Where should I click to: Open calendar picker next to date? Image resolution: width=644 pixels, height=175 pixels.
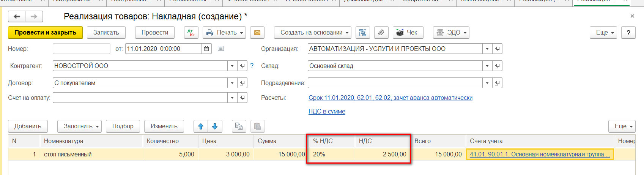click(x=206, y=49)
